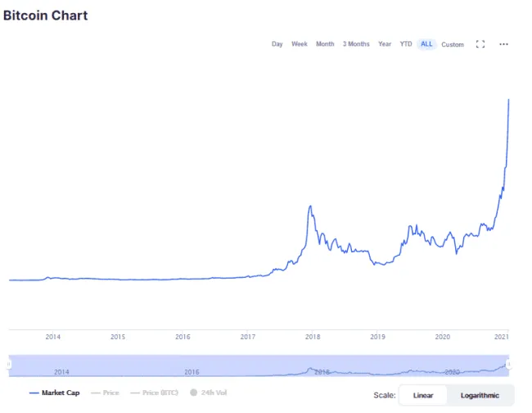Enable the Price series
The image size is (532, 413).
point(105,393)
